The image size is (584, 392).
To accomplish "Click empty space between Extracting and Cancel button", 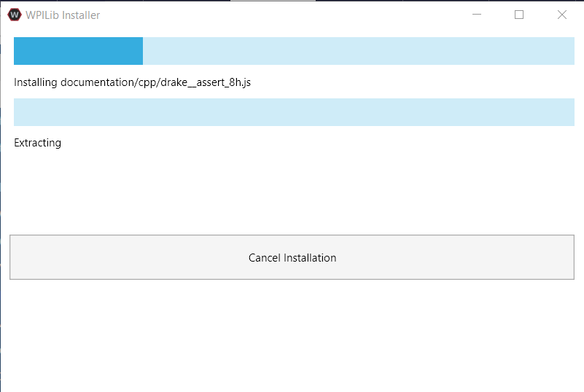I will click(x=292, y=192).
